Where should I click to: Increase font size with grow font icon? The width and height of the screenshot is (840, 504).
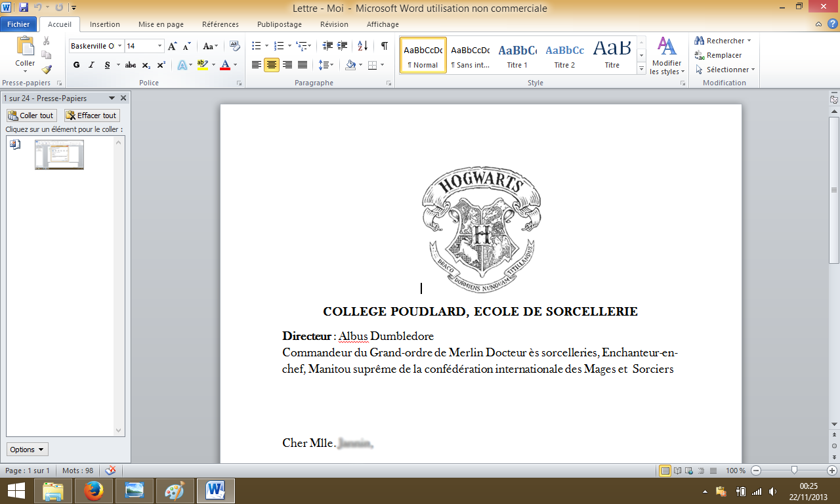[x=173, y=46]
